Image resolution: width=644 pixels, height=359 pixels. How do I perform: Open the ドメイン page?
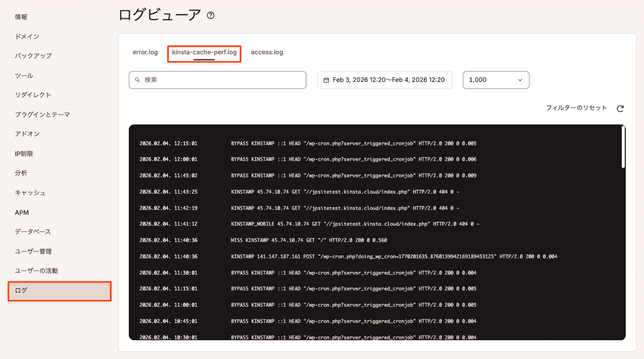(x=26, y=36)
